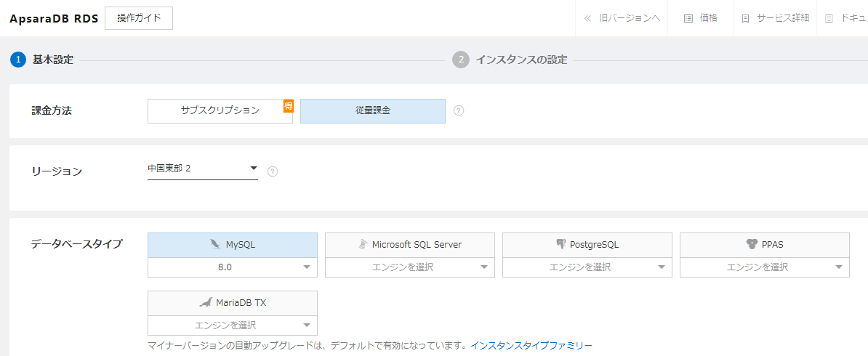Click the orange 得 discount badge
Screen dimensions: 868x356
(x=288, y=106)
